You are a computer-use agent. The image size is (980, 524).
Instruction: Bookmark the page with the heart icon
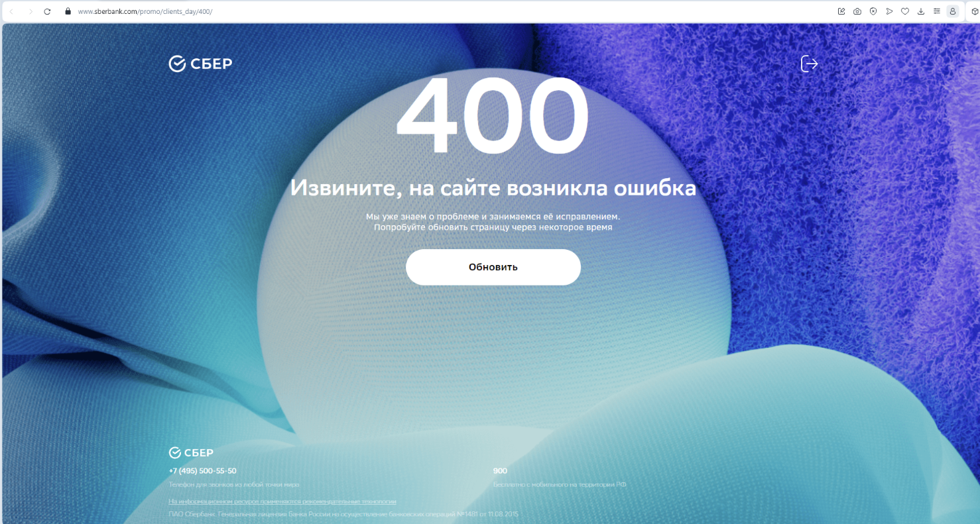pos(905,11)
